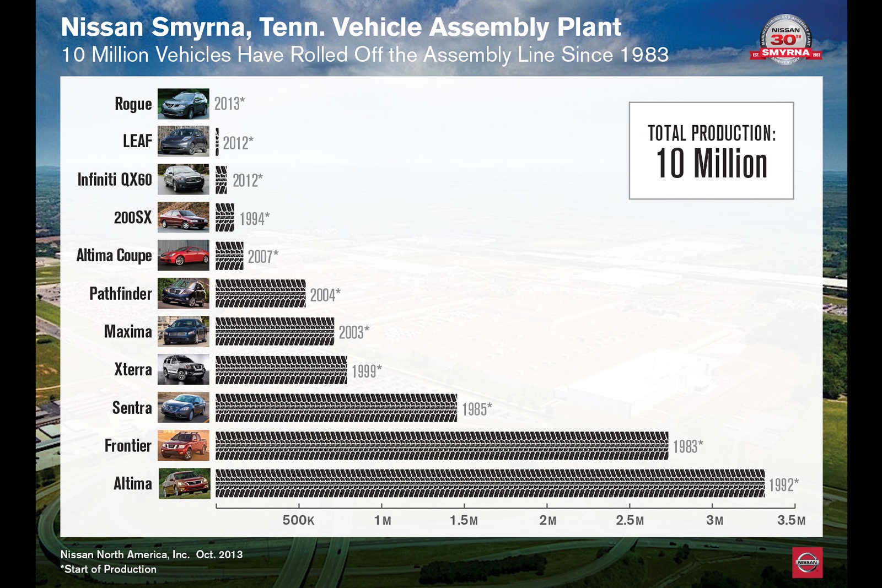Click the Infiniti QX60 tire-tread bar

coord(221,180)
